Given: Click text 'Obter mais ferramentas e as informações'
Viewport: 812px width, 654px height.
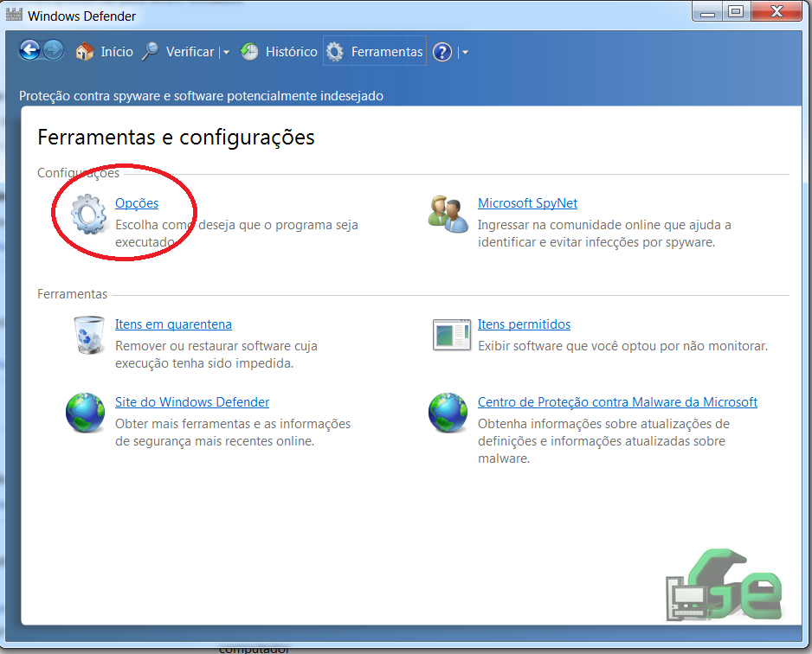Looking at the screenshot, I should [x=233, y=424].
